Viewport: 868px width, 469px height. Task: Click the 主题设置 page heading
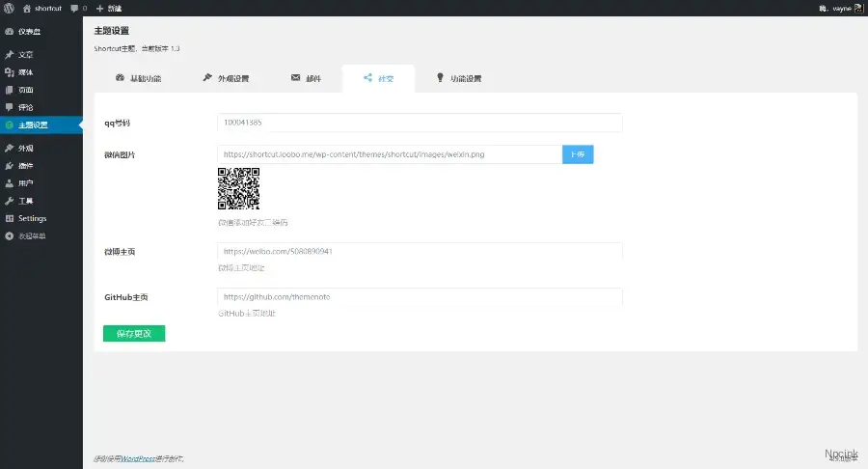coord(111,31)
